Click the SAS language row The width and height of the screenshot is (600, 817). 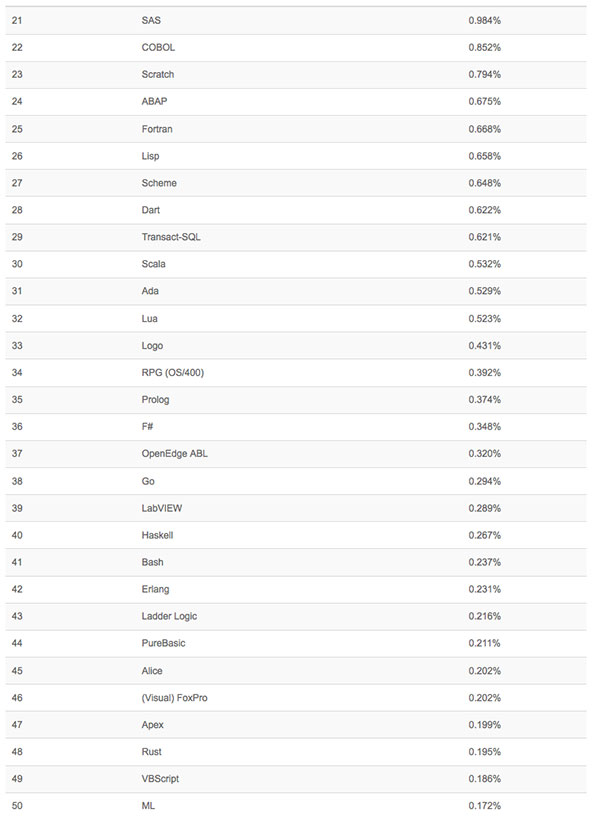[x=296, y=20]
